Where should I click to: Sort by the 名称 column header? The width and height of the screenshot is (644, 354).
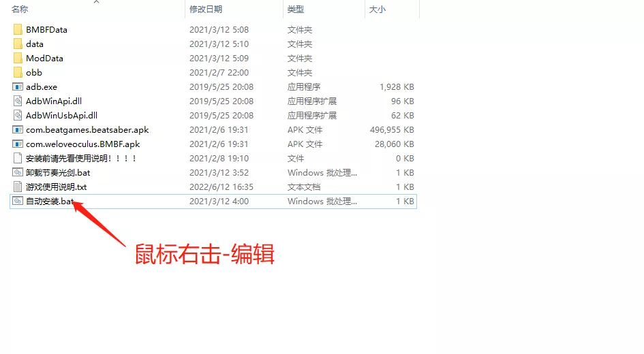tap(20, 9)
